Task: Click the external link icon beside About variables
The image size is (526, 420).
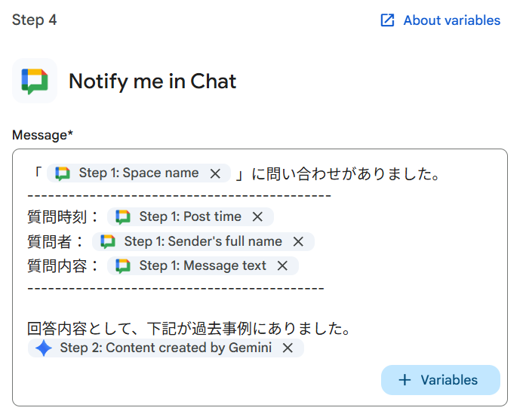Action: click(x=388, y=20)
